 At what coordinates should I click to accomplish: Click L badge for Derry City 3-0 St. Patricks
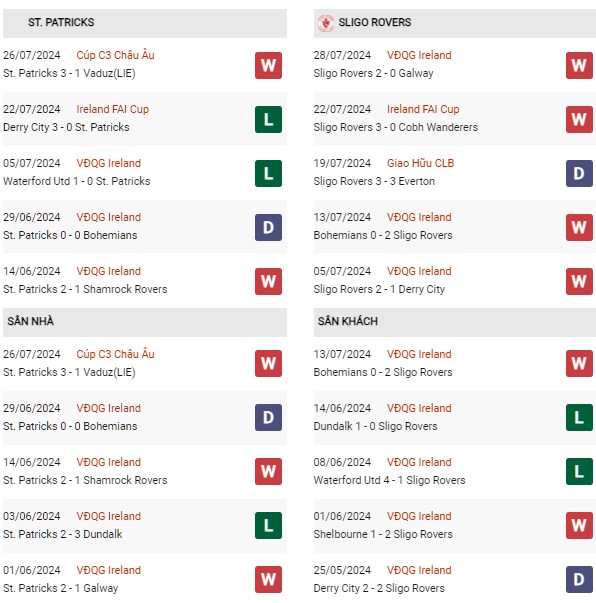coord(268,120)
